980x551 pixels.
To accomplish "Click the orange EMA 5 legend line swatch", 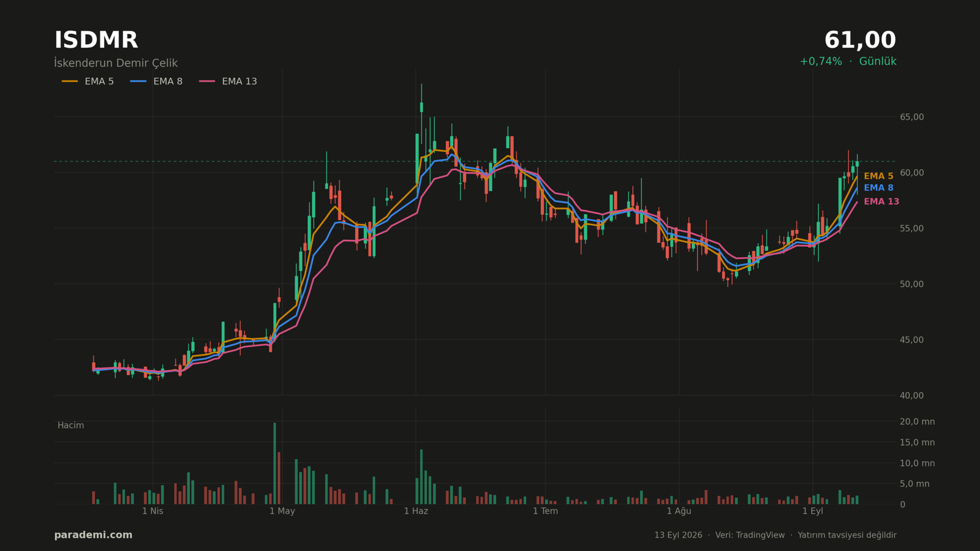I will coord(70,81).
